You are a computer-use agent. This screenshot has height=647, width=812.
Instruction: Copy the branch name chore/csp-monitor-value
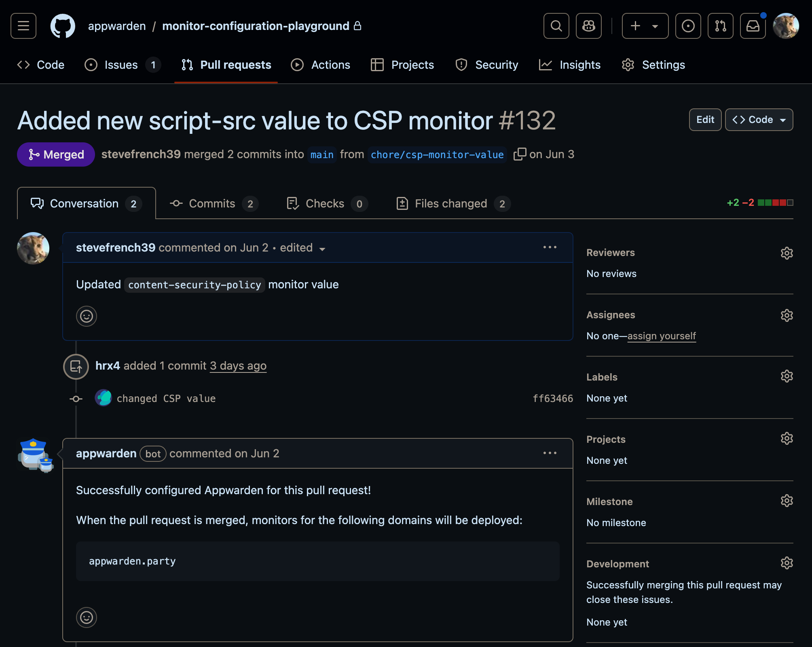[520, 154]
